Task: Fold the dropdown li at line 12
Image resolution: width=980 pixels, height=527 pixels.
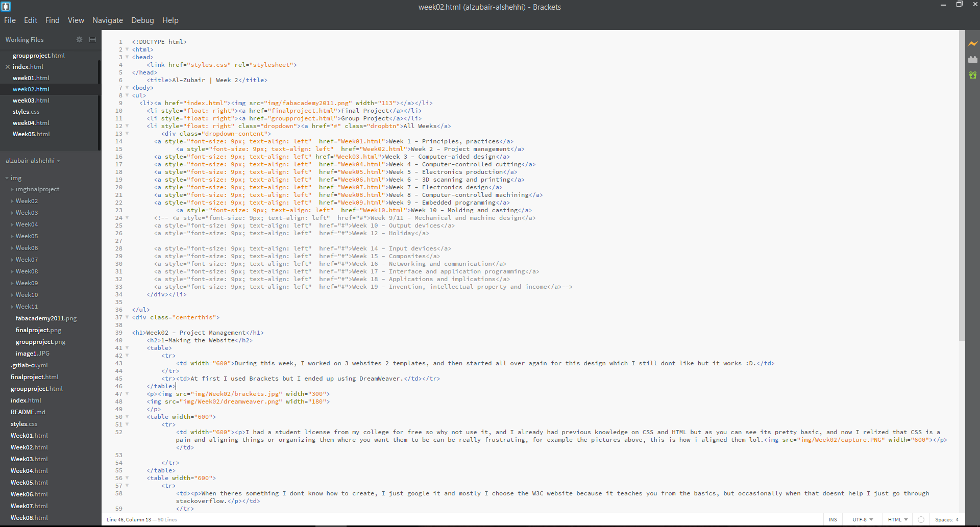Action: pyautogui.click(x=127, y=126)
